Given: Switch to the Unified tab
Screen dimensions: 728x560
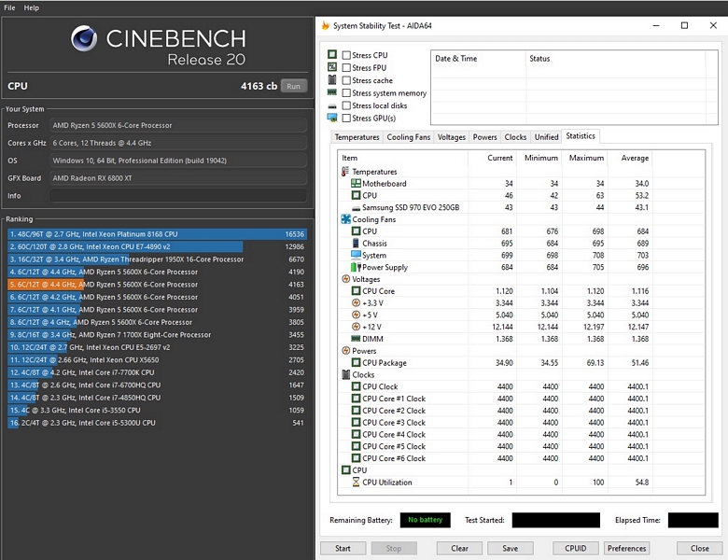Looking at the screenshot, I should [546, 137].
